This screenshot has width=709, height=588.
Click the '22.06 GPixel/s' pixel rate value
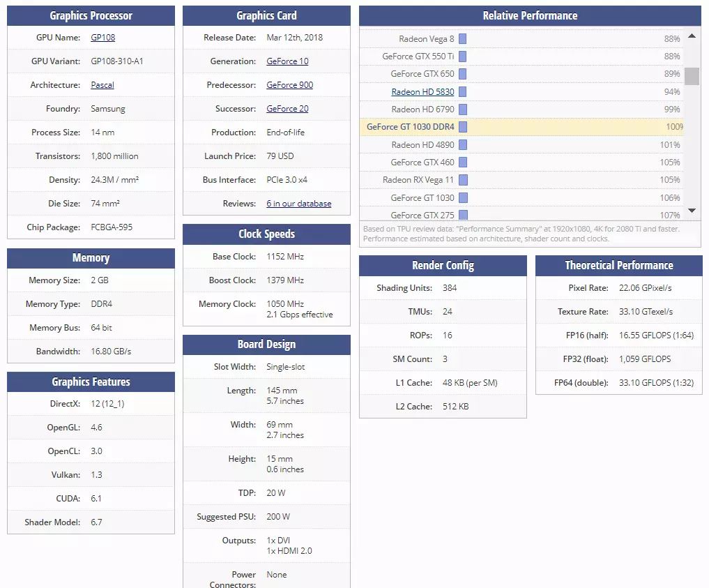tap(646, 288)
